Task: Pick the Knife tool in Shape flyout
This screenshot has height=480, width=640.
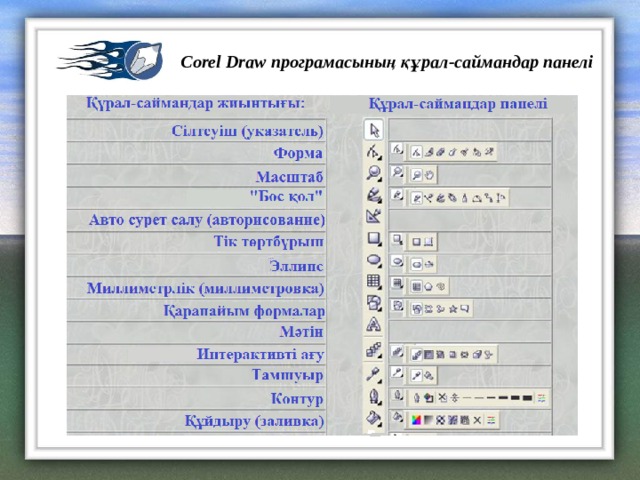Action: coord(429,152)
